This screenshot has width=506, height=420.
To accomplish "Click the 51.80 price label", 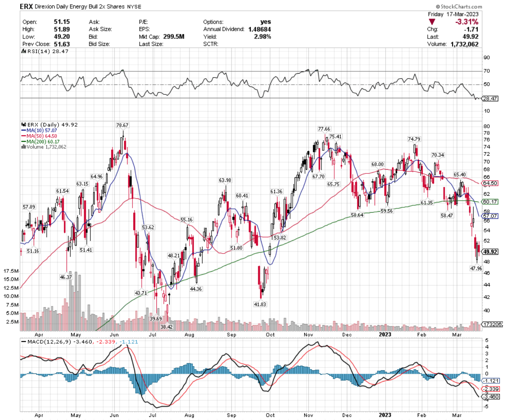I will (x=236, y=248).
